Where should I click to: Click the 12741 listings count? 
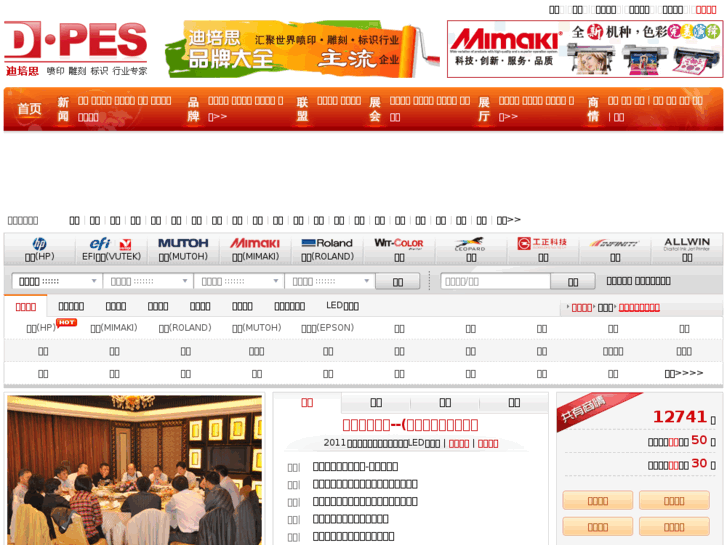[x=679, y=417]
